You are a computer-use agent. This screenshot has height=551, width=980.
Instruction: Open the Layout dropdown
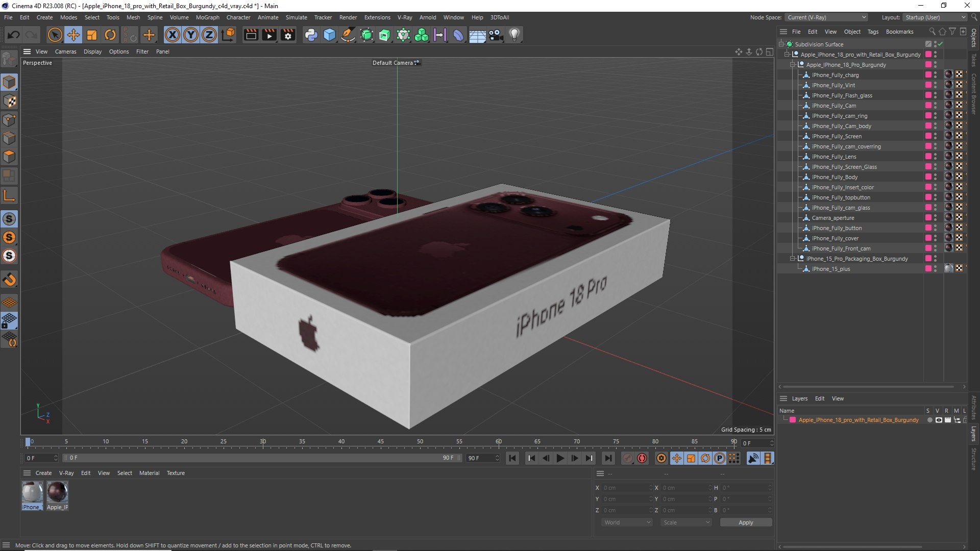pos(935,17)
